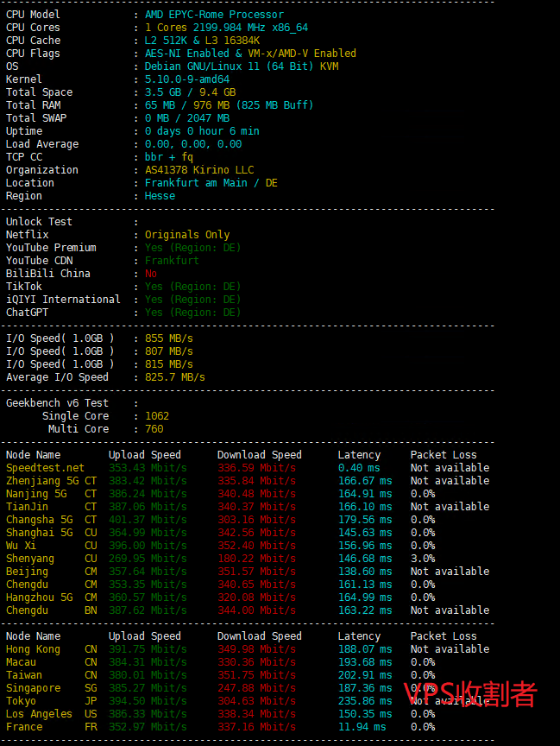The width and height of the screenshot is (560, 746).
Task: Click the AMD EPYC-Rome Processor text
Action: (x=214, y=15)
